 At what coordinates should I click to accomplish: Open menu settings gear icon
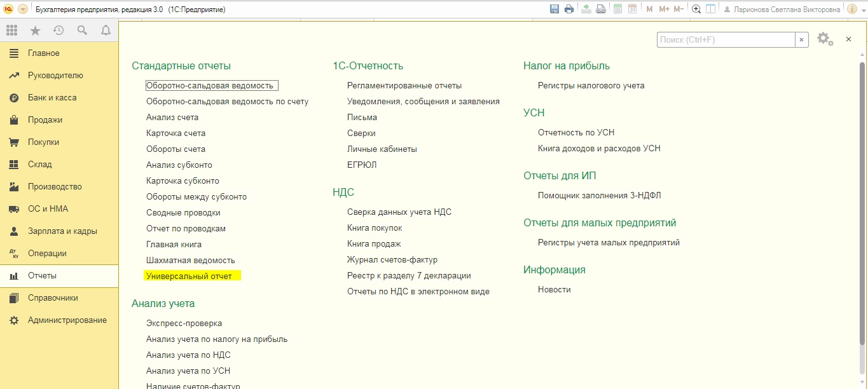(x=825, y=39)
